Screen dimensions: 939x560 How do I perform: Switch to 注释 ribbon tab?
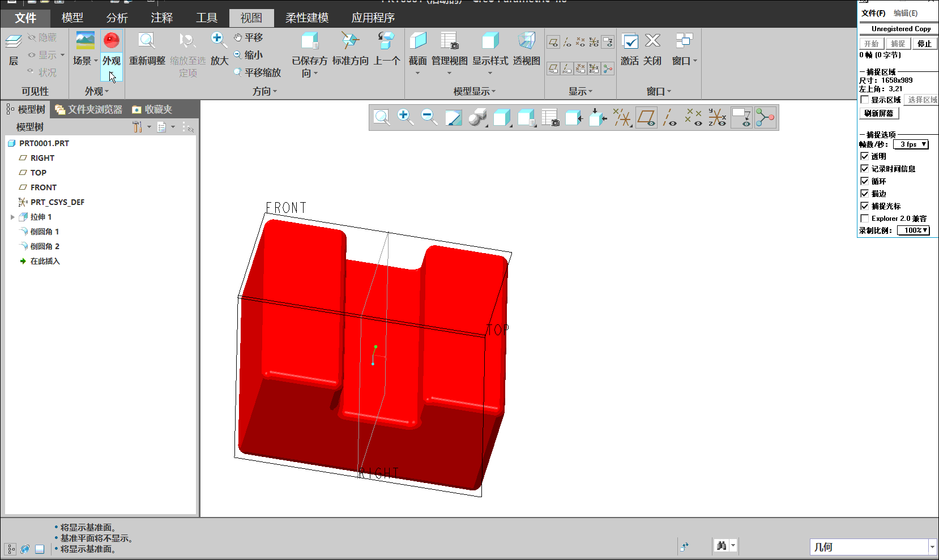[162, 18]
